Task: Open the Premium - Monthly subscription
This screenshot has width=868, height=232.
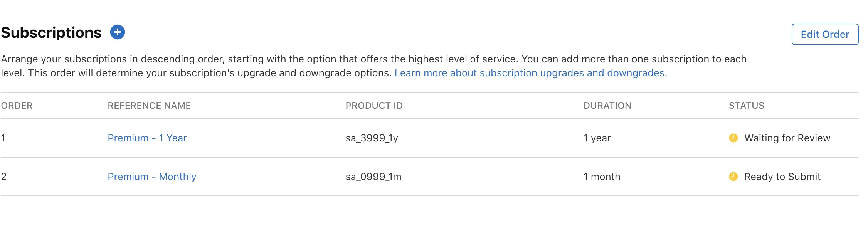Action: pos(152,177)
